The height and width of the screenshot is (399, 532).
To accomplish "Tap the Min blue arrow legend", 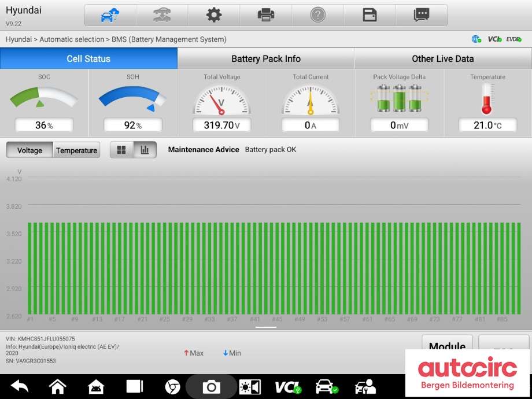I will (232, 353).
